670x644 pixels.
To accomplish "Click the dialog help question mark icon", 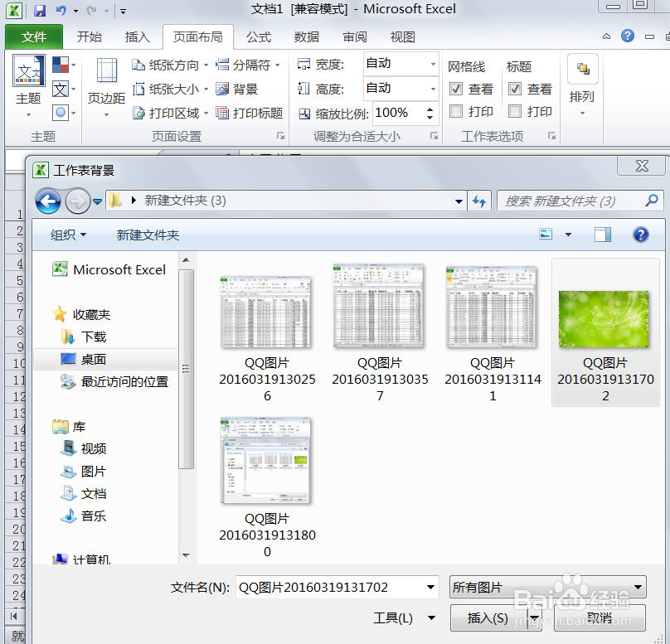I will [640, 235].
